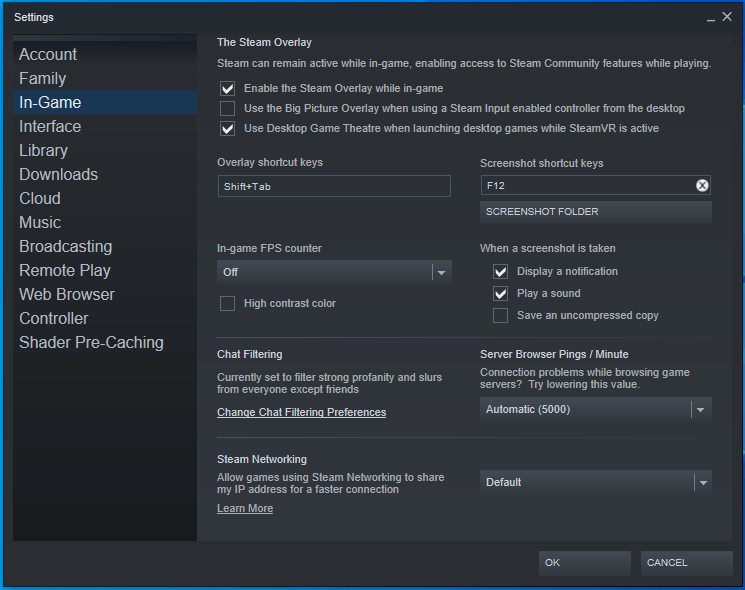Screen dimensions: 745x590
Task: Enable High contrast color option
Action: (x=228, y=303)
